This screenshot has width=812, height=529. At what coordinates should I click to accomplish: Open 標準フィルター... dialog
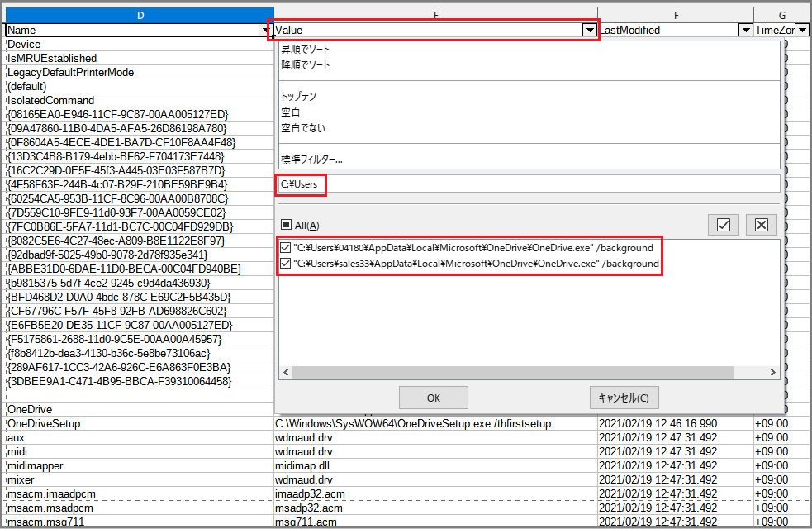[311, 159]
